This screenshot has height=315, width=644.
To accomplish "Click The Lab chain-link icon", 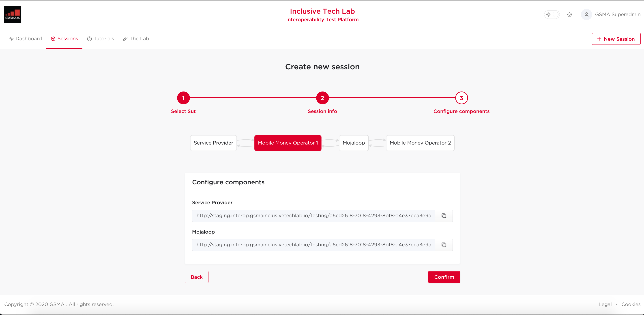I will click(x=125, y=39).
